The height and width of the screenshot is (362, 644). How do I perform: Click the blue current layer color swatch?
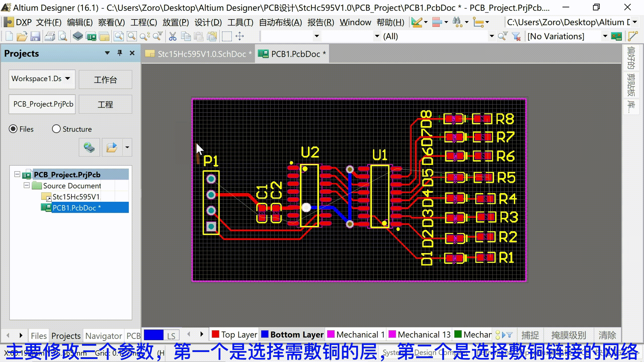pyautogui.click(x=153, y=335)
